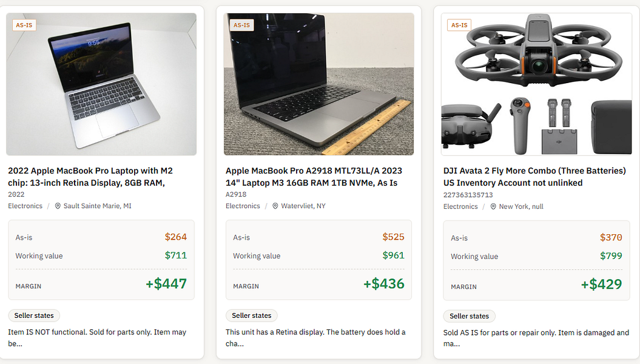Click the +$447 margin value

pos(166,283)
